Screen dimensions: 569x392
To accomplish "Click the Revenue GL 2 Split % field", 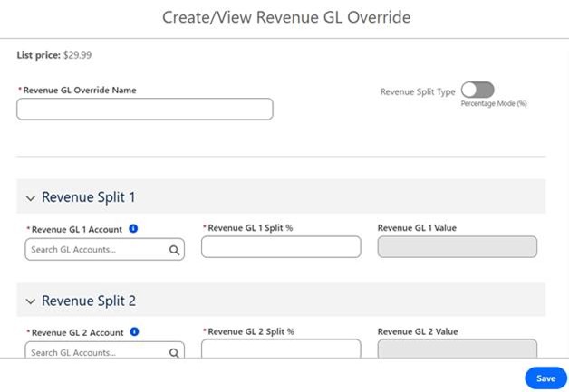I will pos(281,349).
